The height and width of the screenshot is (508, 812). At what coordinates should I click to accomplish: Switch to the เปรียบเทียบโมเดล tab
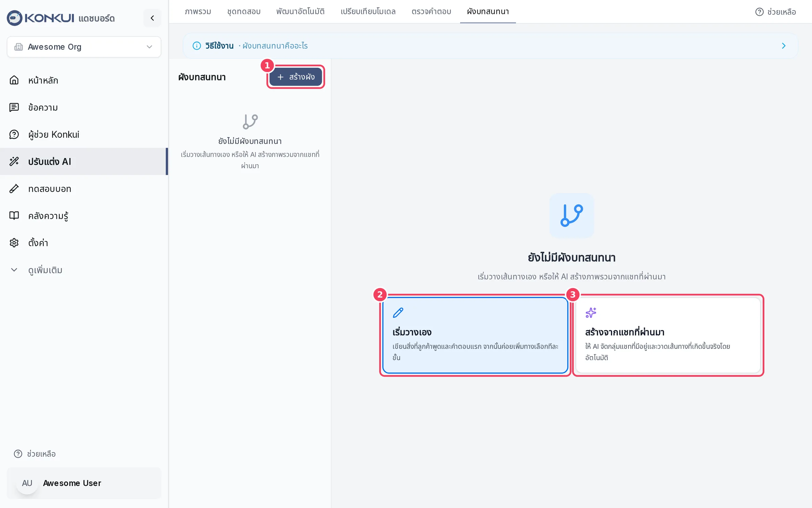(x=368, y=12)
